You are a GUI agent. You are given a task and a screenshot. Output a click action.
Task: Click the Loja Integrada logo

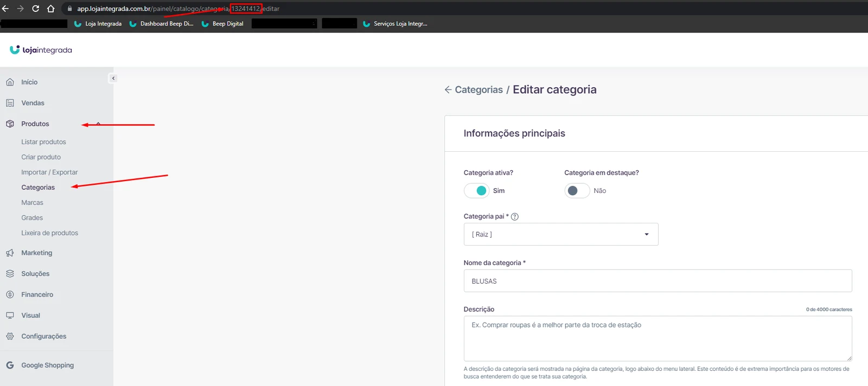click(41, 50)
